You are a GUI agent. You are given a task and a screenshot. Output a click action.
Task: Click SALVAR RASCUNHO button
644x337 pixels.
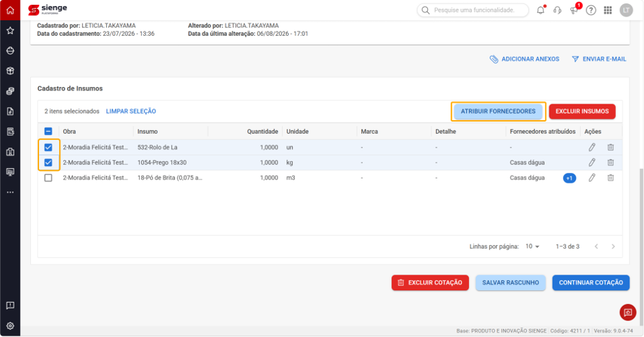tap(510, 283)
